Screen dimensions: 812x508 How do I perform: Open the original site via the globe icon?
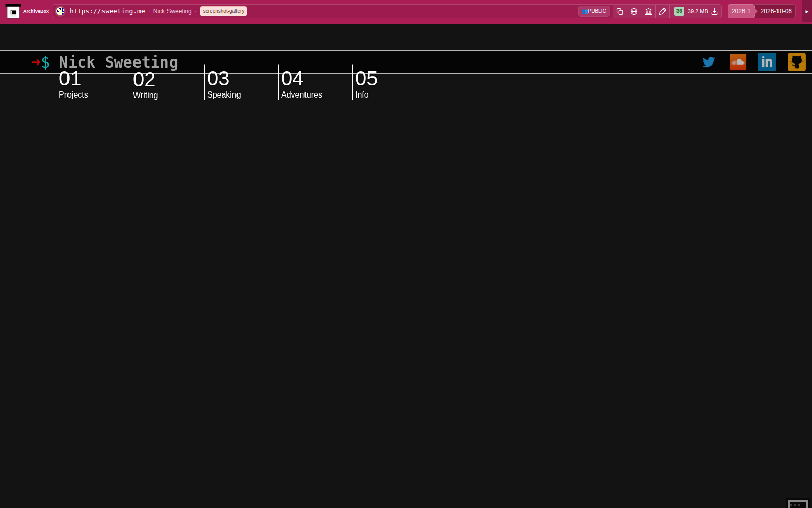click(634, 11)
